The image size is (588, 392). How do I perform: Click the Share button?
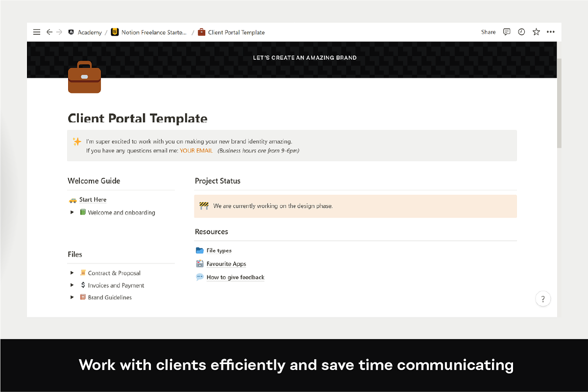(488, 32)
